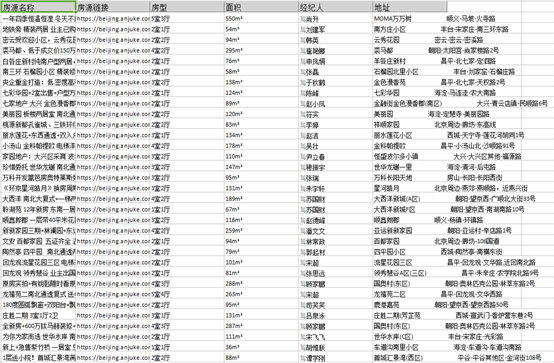
Task: Select the 经纪人 header cell
Action: (x=336, y=7)
